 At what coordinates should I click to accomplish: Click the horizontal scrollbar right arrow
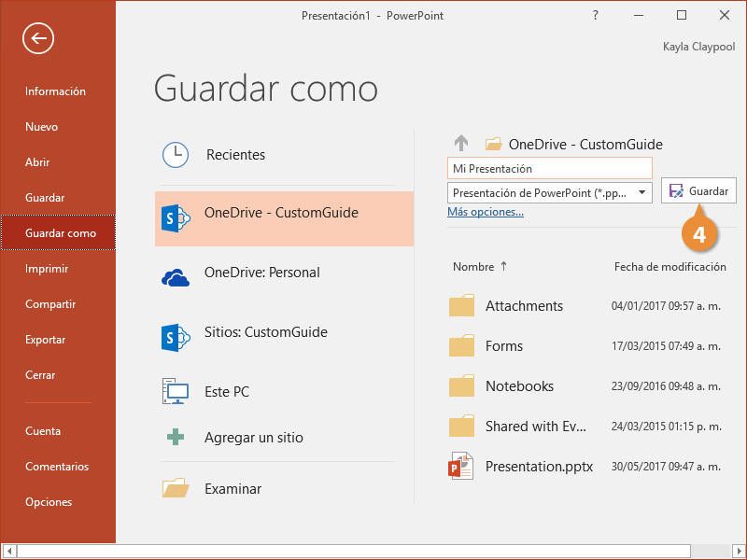pos(739,552)
